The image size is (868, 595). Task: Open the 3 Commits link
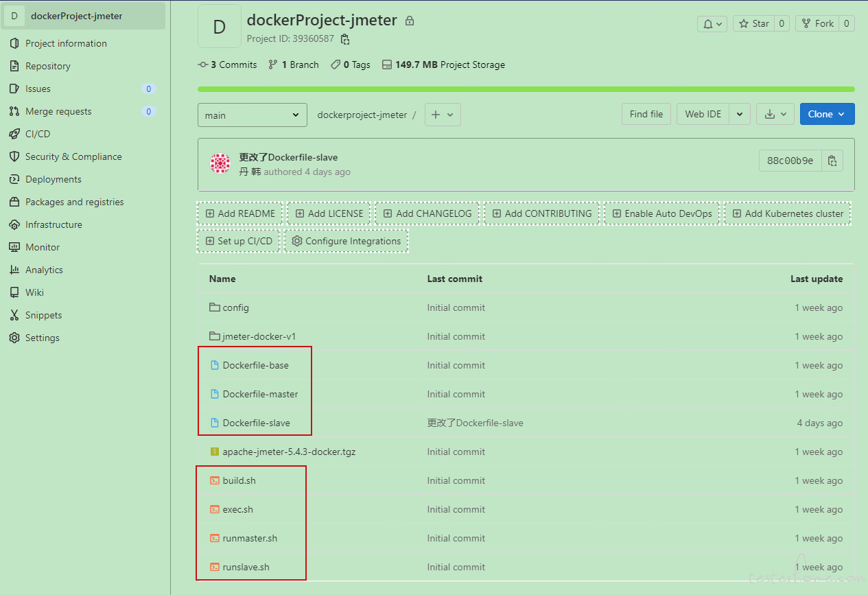pyautogui.click(x=227, y=65)
